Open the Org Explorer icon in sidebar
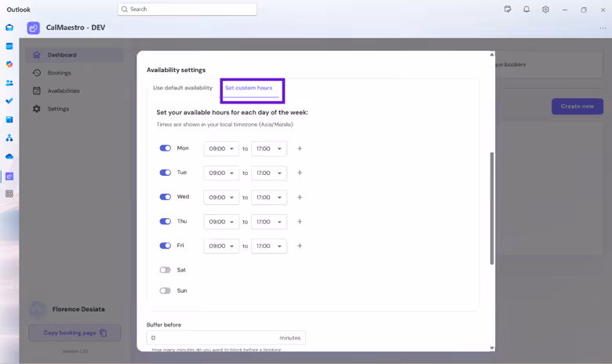The height and width of the screenshot is (364, 612). coord(9,138)
